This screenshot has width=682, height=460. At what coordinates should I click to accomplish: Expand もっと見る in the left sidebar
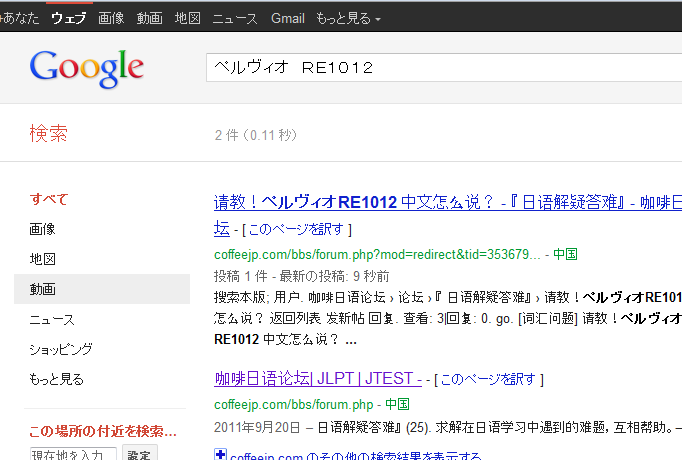(x=56, y=379)
